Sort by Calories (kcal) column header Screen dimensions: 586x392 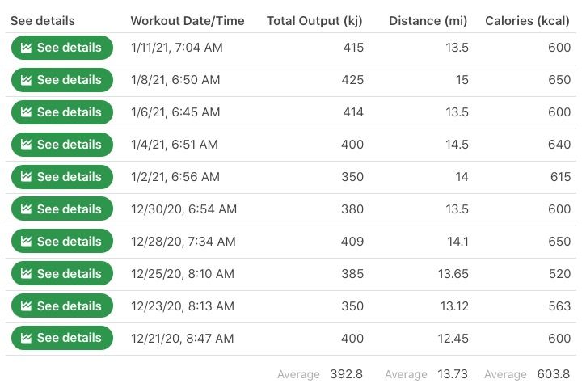pos(527,21)
